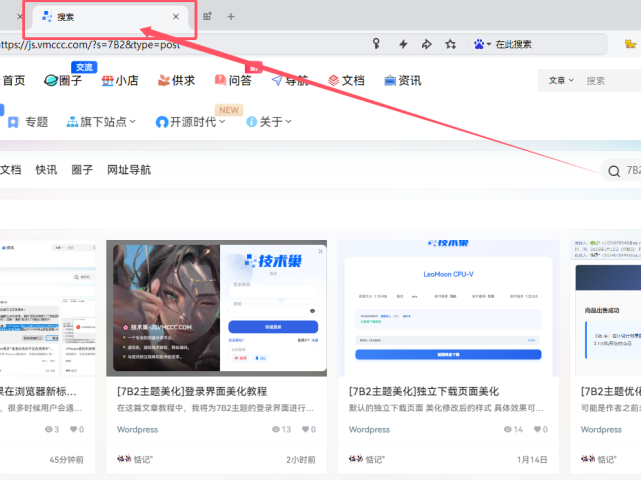Expand the 旗下站点 dropdown
The width and height of the screenshot is (641, 480).
click(x=101, y=122)
